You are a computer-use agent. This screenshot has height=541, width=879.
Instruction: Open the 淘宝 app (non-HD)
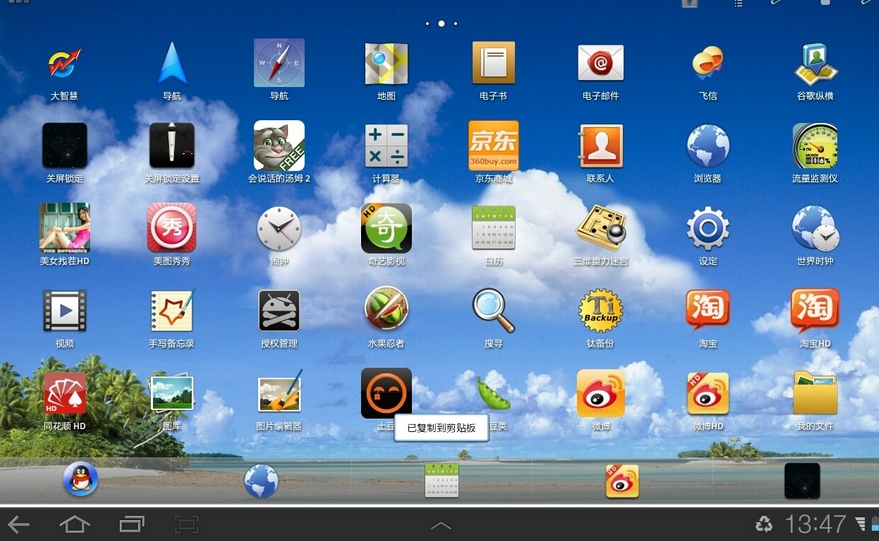point(707,309)
